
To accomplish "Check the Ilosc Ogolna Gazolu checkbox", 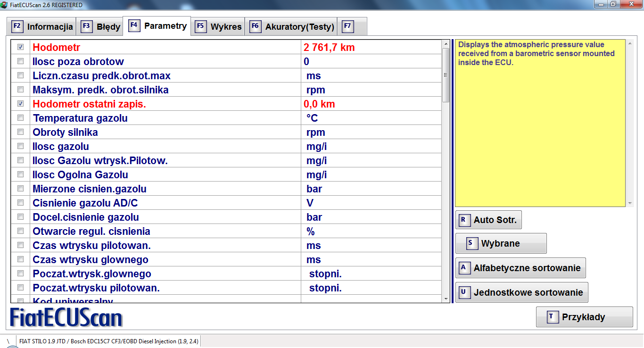I will point(20,174).
